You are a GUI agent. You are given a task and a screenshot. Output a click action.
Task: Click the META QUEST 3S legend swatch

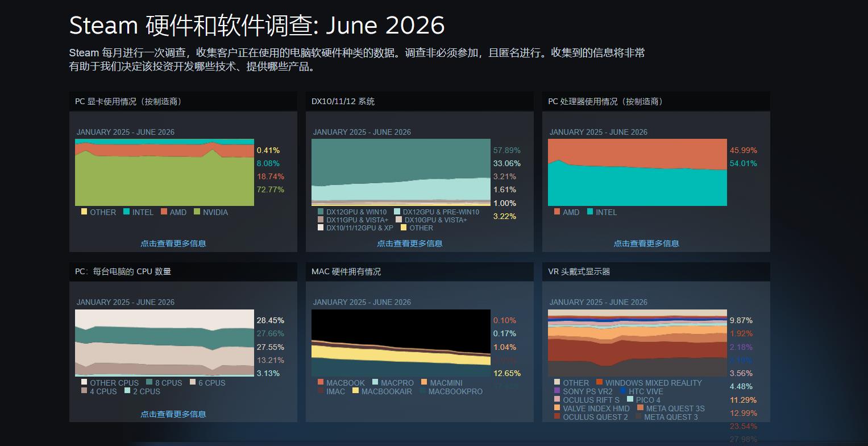[x=640, y=408]
